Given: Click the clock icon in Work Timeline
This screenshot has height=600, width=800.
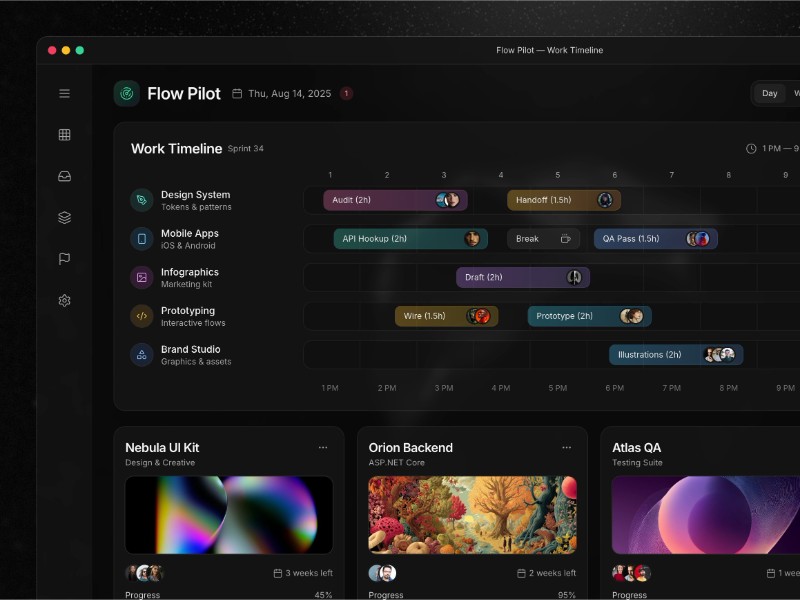Looking at the screenshot, I should tap(751, 148).
